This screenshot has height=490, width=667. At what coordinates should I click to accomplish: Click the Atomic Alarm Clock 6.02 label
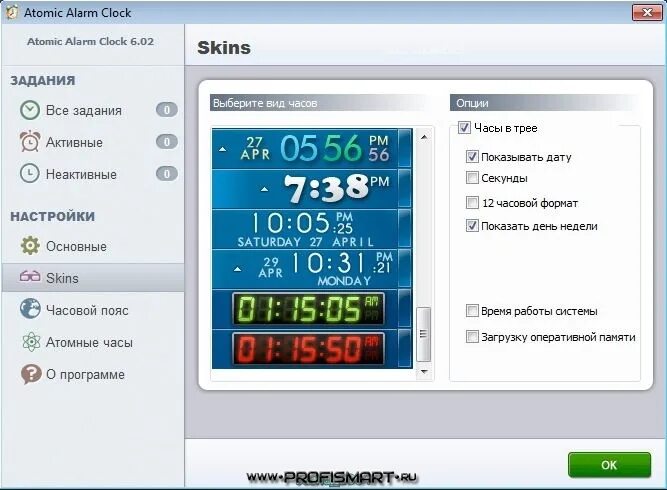point(90,41)
